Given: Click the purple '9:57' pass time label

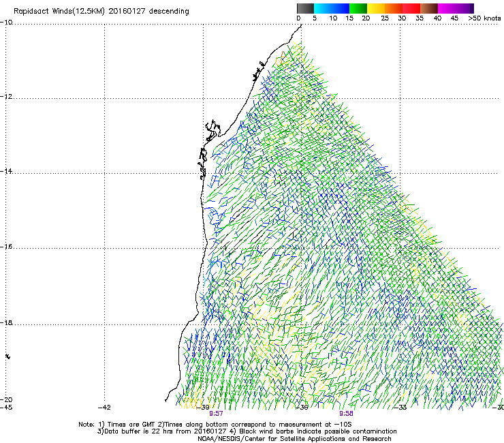Looking at the screenshot, I should [216, 414].
